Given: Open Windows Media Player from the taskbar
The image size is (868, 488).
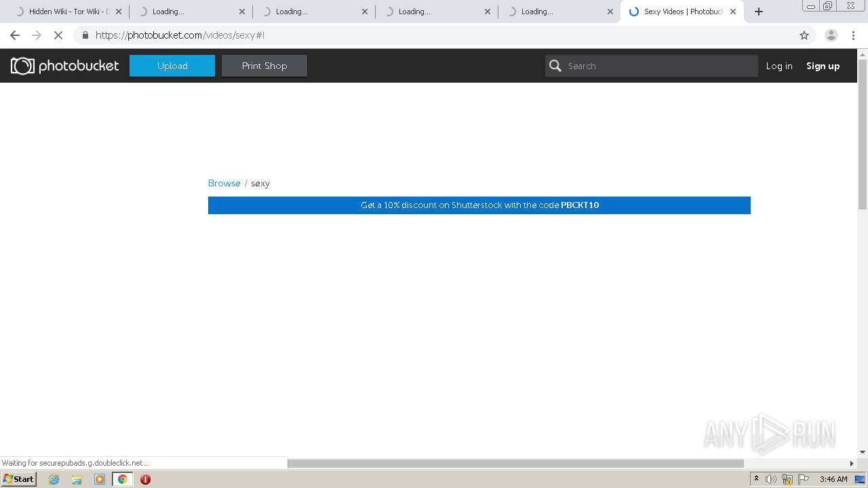Looking at the screenshot, I should click(100, 479).
